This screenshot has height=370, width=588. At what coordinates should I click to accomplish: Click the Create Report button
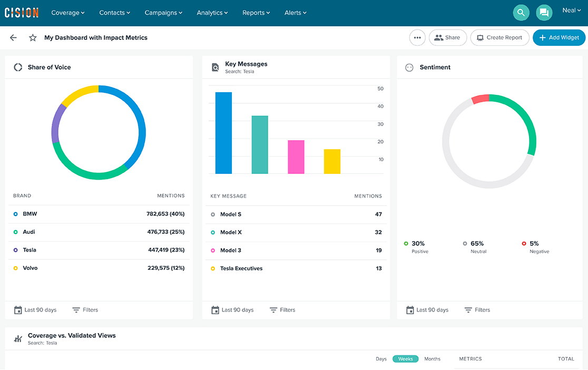499,38
